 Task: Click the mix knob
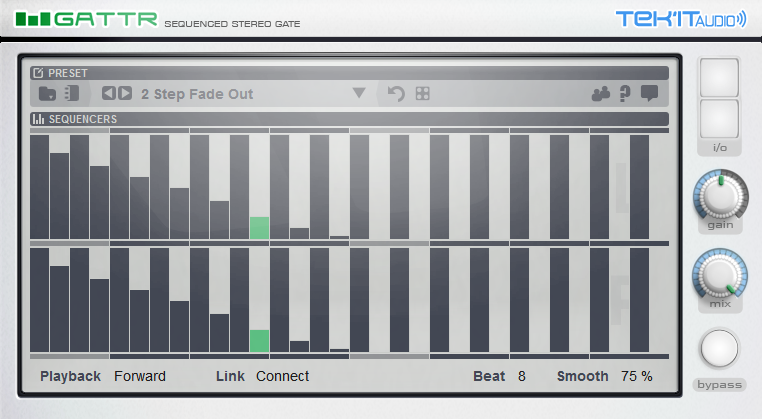(720, 275)
